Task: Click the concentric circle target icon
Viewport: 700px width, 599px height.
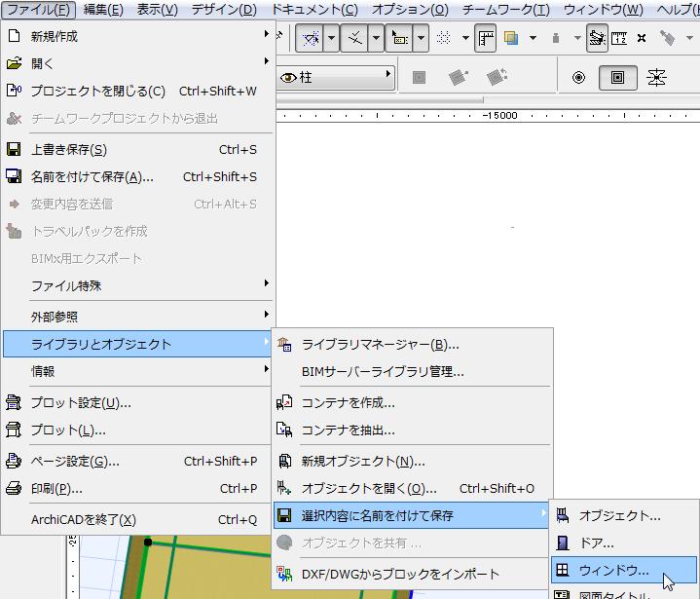Action: tap(578, 77)
